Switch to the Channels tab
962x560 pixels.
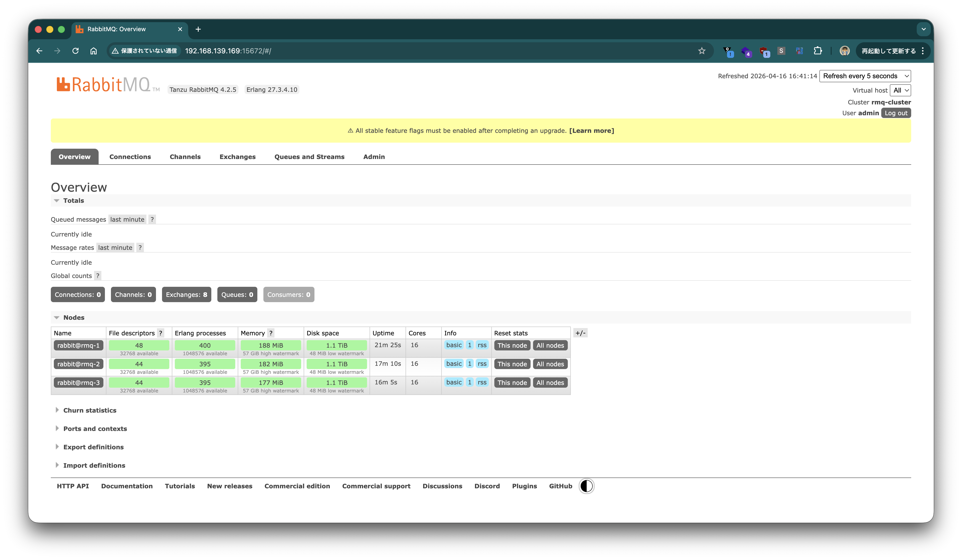(x=185, y=156)
